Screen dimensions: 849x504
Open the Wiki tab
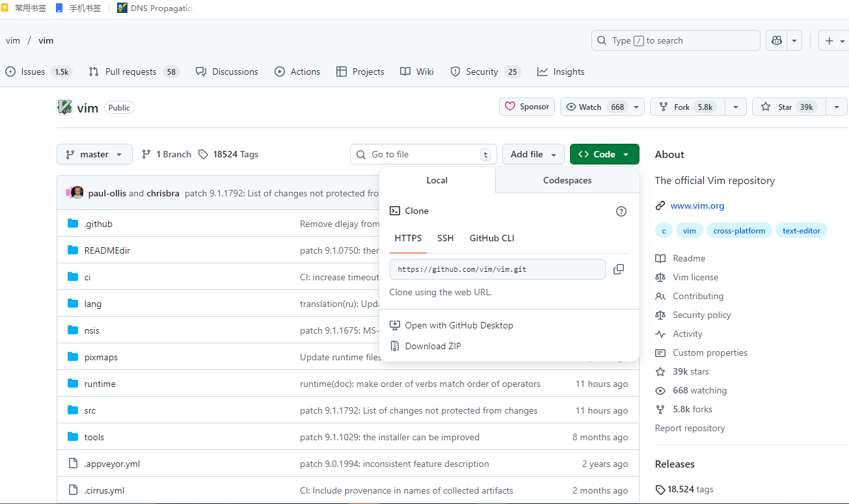tap(417, 72)
